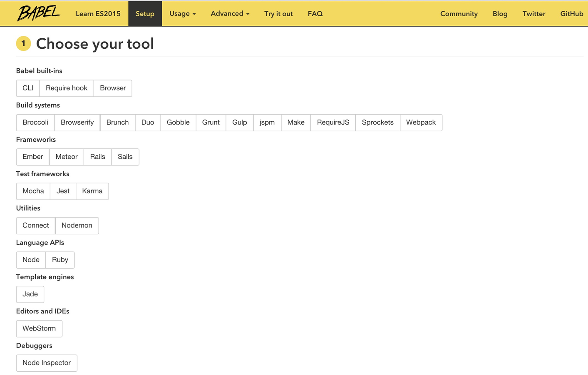The width and height of the screenshot is (588, 375).
Task: Choose the Make build option
Action: coord(296,122)
